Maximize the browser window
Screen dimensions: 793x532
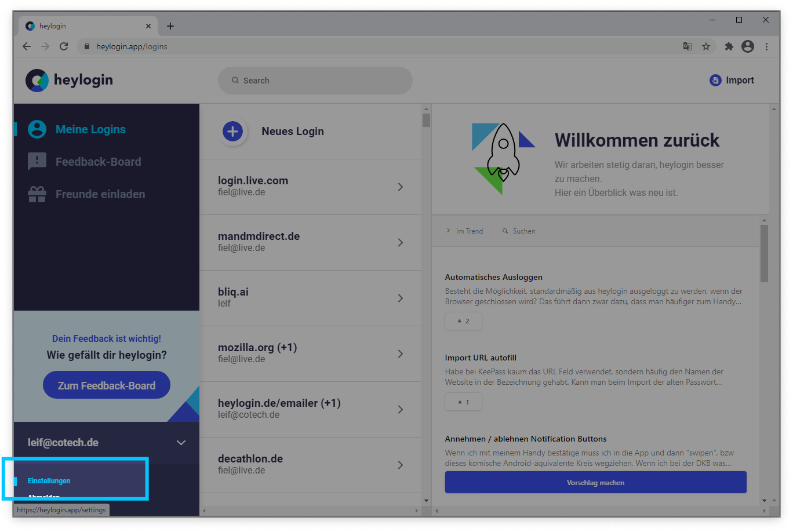pos(739,20)
